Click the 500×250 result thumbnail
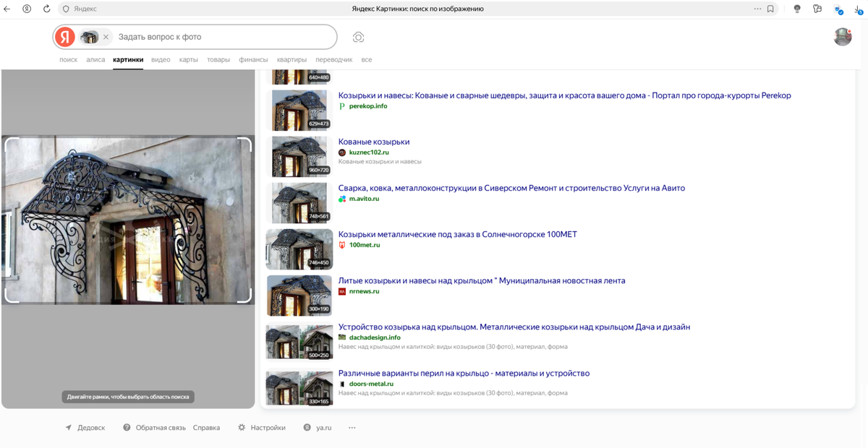This screenshot has width=868, height=448. 299,342
